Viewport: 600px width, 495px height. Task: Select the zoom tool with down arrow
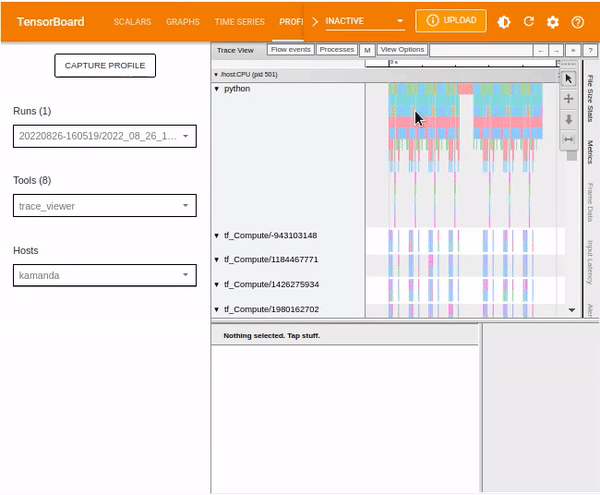[569, 119]
